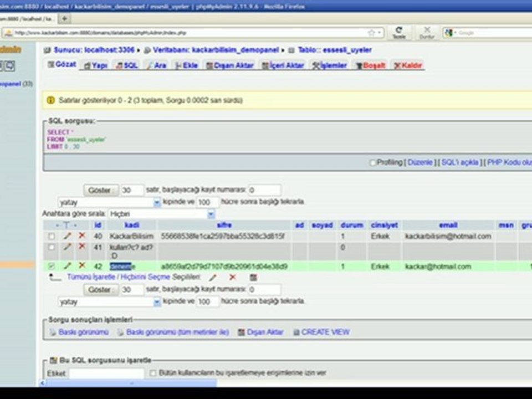Sort by the kadi column header

(x=132, y=226)
